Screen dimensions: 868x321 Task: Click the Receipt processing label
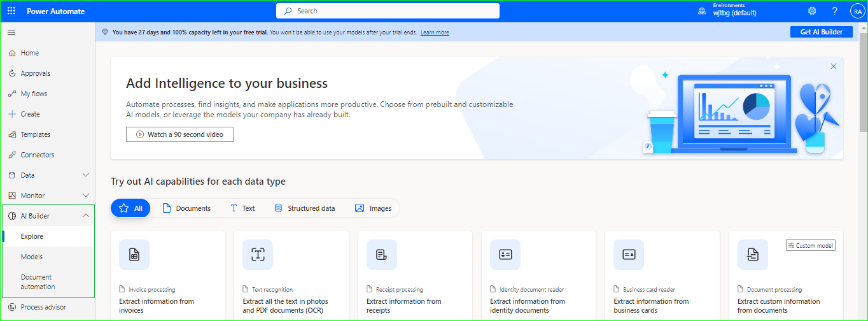(x=400, y=290)
